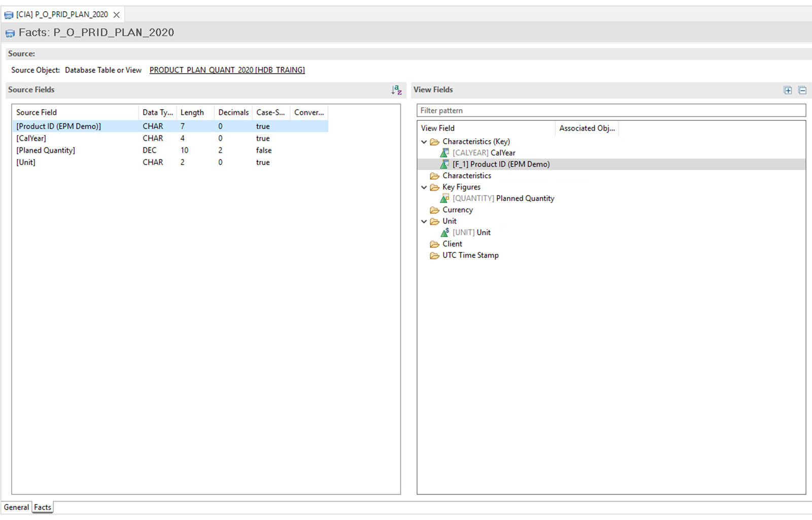Select [QUANTITY] Planned Quantity view field

[x=503, y=199]
